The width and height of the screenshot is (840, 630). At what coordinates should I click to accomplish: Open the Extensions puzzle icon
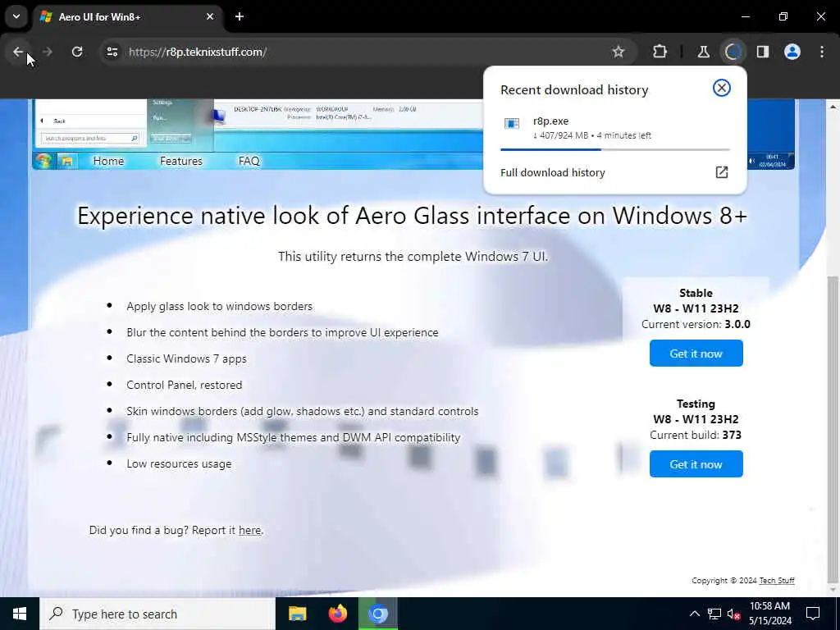point(660,52)
